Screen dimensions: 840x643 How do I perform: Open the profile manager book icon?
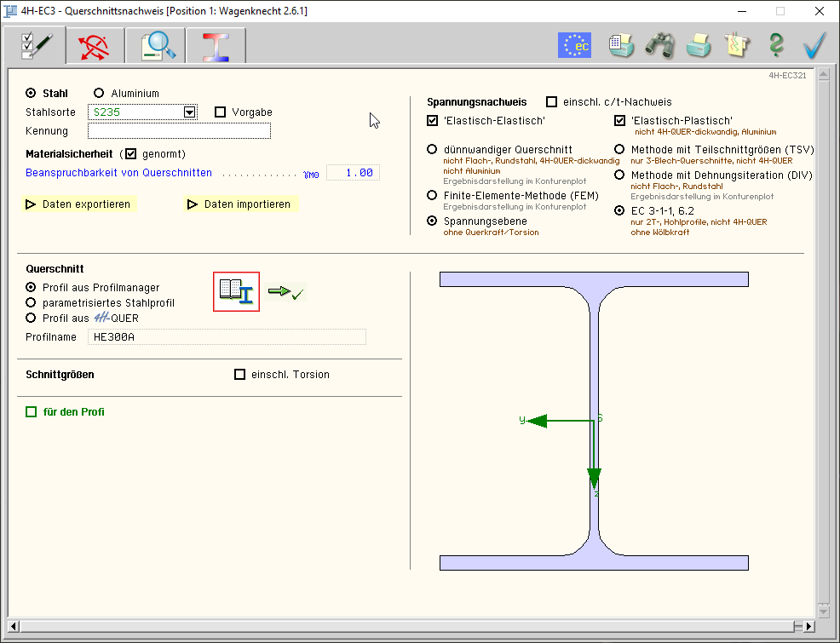tap(236, 291)
